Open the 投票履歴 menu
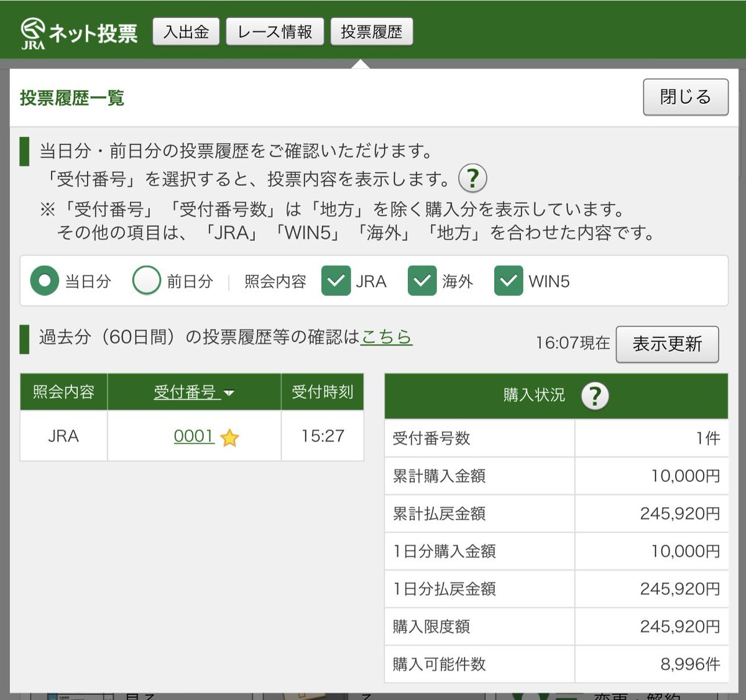Viewport: 746px width, 700px height. point(372,32)
